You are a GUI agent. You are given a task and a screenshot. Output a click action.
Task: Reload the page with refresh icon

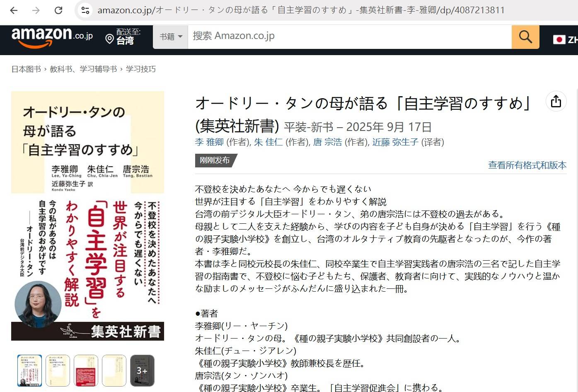tap(58, 10)
